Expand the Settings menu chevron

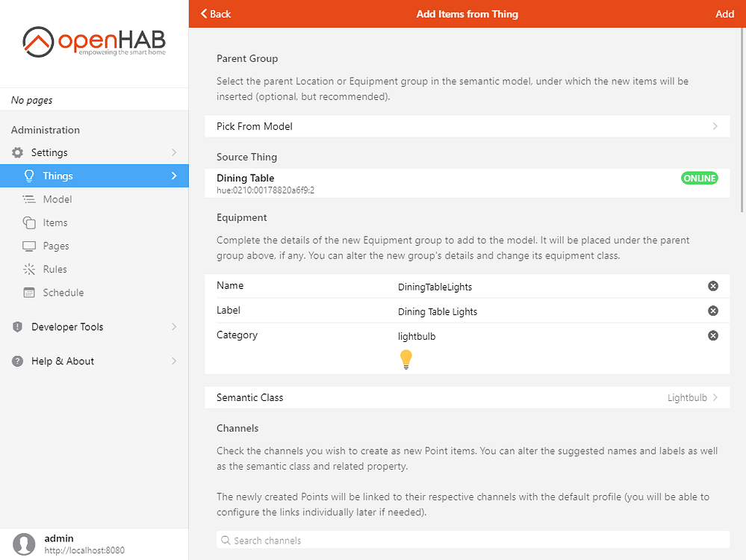pyautogui.click(x=174, y=152)
